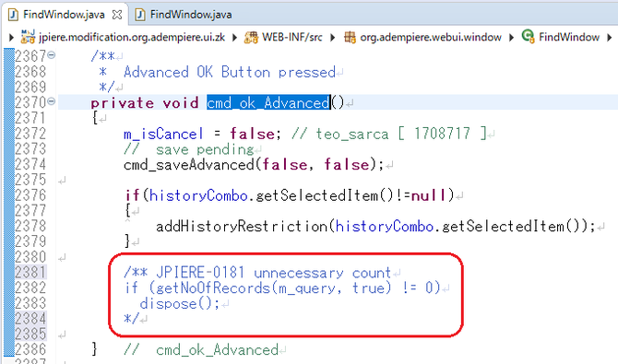Screen dimensions: 618x364
Task: Click addHistoryRestriction method call
Action: point(242,227)
